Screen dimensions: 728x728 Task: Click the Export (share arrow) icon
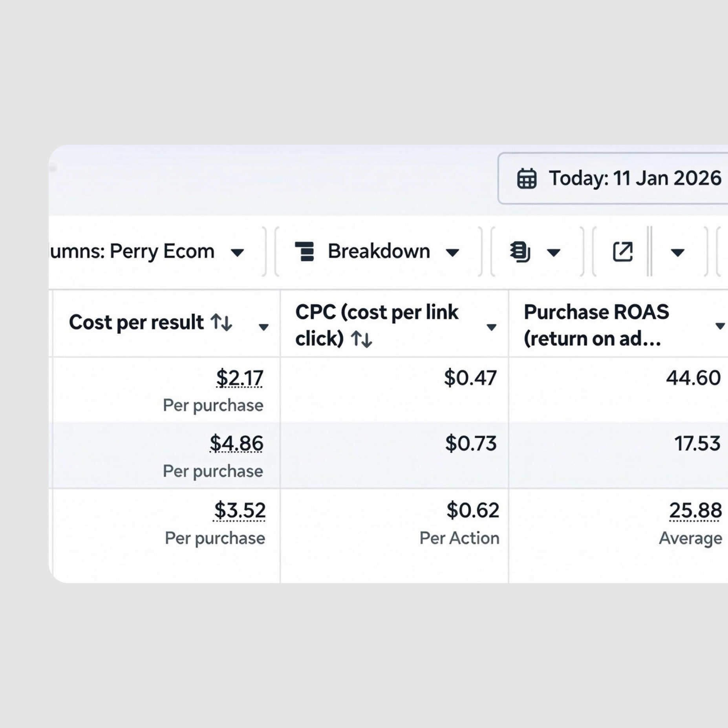coord(622,251)
